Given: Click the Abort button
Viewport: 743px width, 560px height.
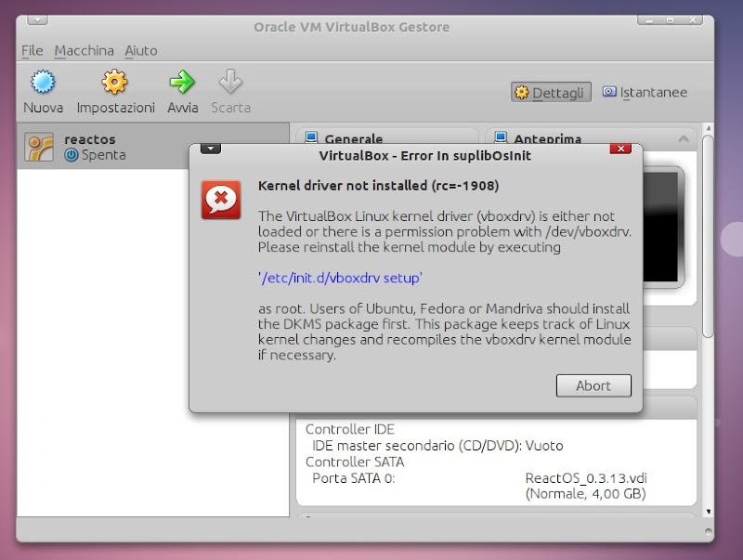Looking at the screenshot, I should pyautogui.click(x=593, y=385).
